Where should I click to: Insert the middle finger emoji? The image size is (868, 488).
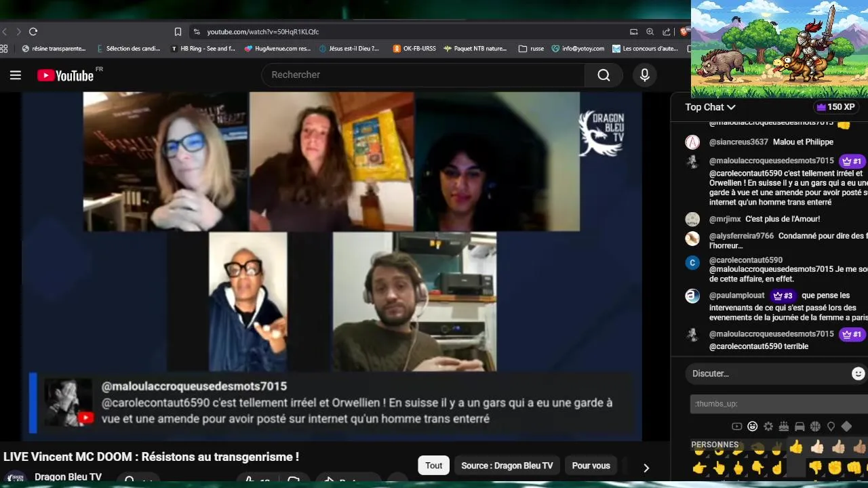tap(738, 468)
